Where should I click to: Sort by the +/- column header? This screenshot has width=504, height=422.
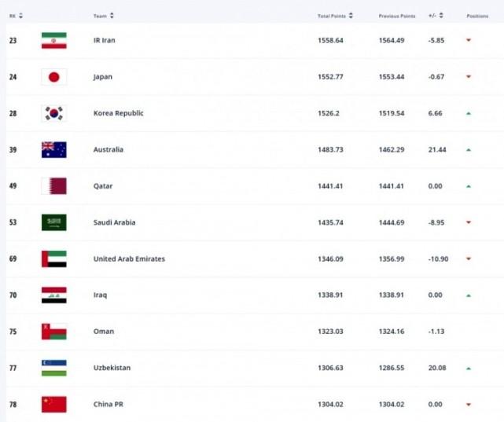click(435, 16)
